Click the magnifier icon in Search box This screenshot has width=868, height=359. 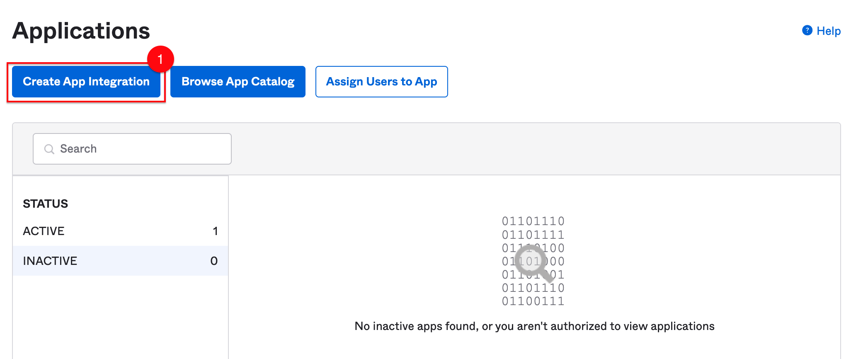[49, 149]
